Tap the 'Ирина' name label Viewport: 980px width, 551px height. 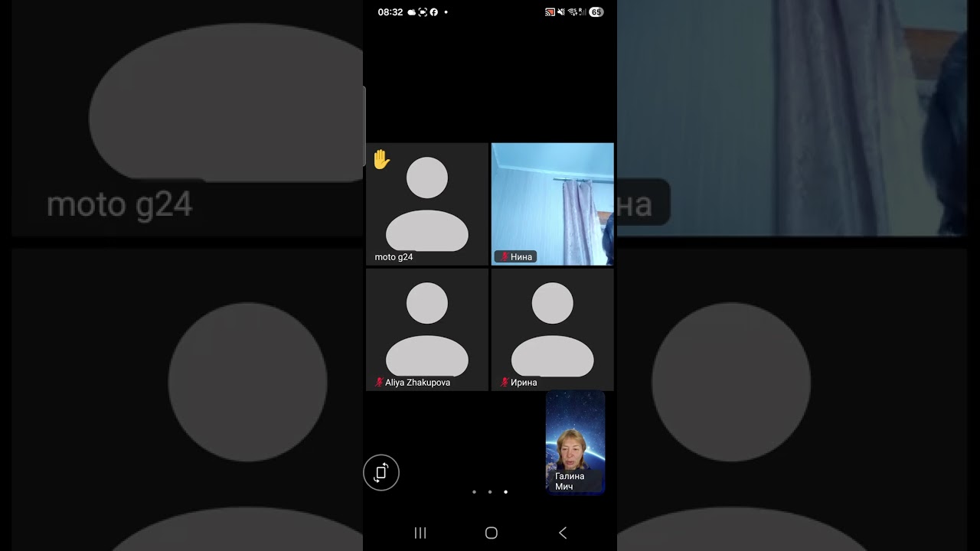click(524, 382)
